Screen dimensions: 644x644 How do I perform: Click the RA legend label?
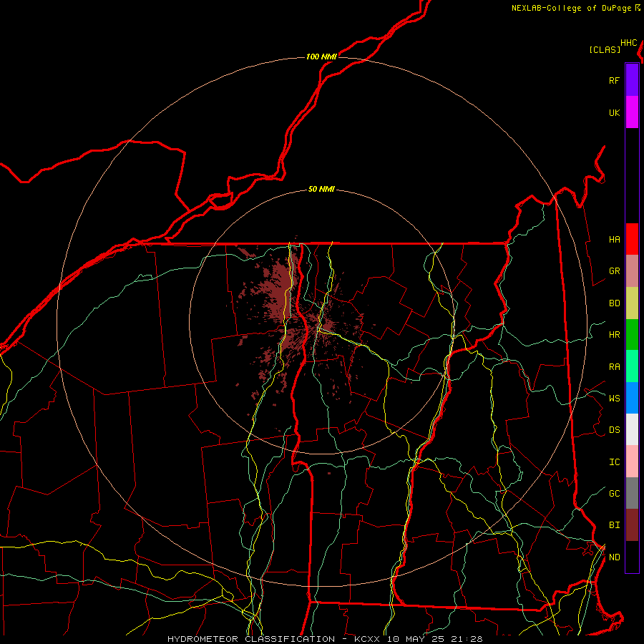click(614, 366)
